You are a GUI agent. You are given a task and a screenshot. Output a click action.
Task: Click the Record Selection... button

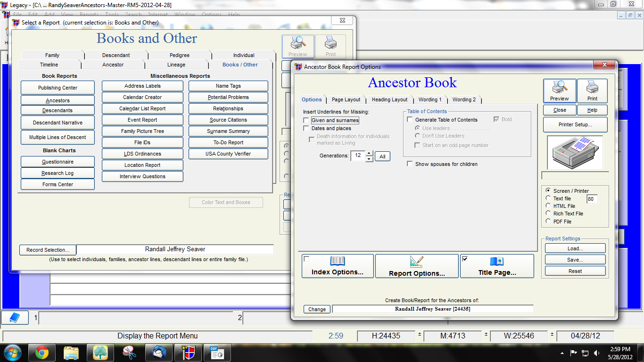coord(48,250)
